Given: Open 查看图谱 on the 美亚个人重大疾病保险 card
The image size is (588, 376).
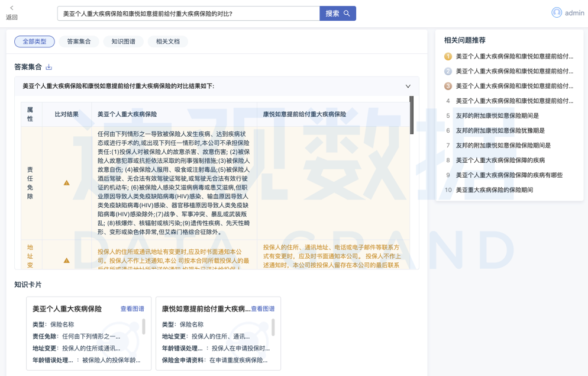Looking at the screenshot, I should [133, 308].
